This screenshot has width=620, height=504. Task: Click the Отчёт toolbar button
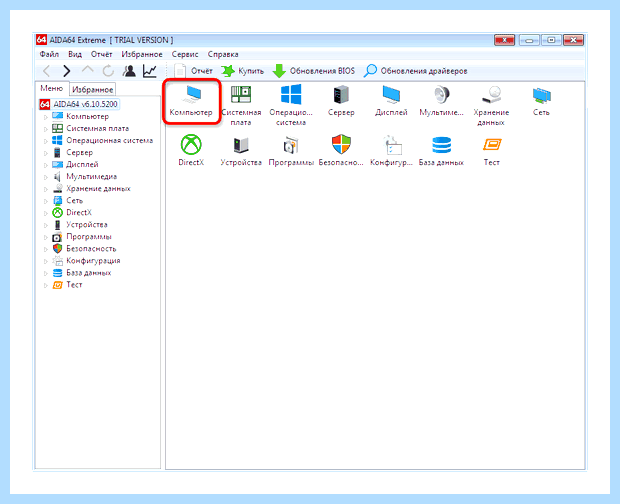[x=193, y=71]
